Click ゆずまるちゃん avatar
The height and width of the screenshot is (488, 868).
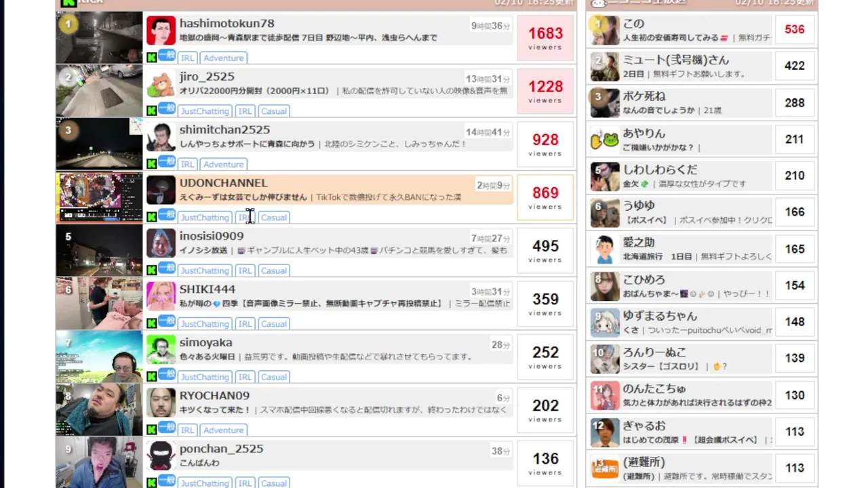[x=604, y=323]
